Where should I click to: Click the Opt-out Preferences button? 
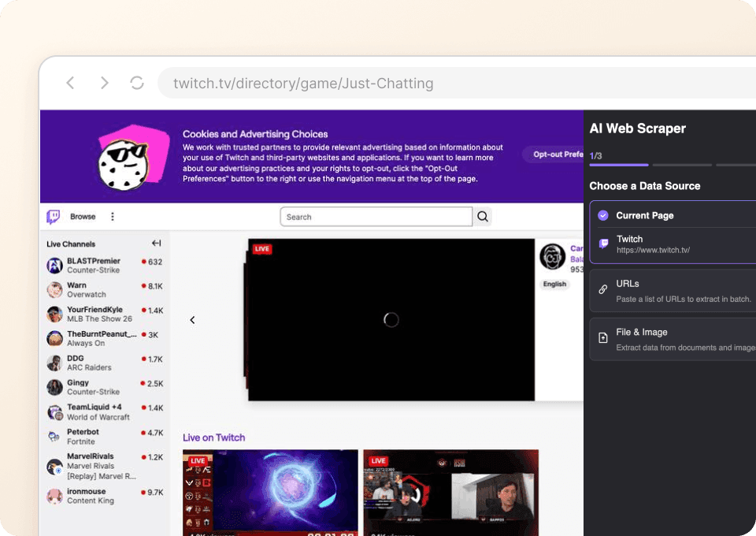tap(555, 154)
